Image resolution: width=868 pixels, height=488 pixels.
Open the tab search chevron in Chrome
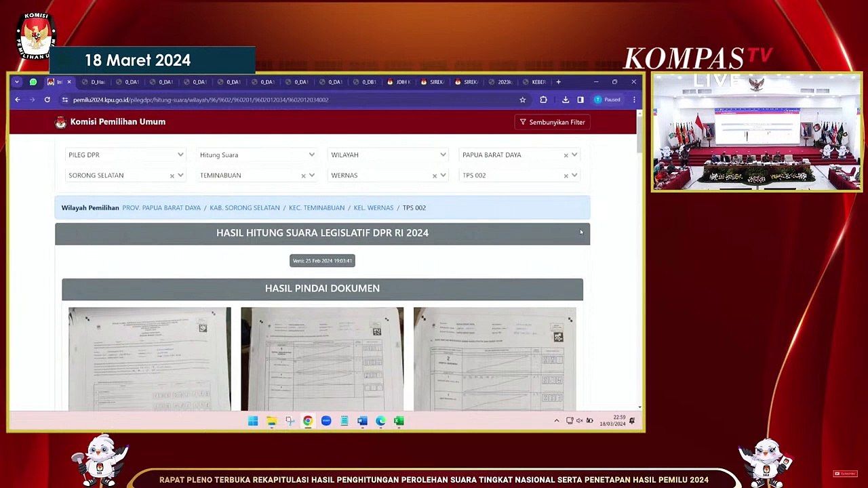pos(17,82)
